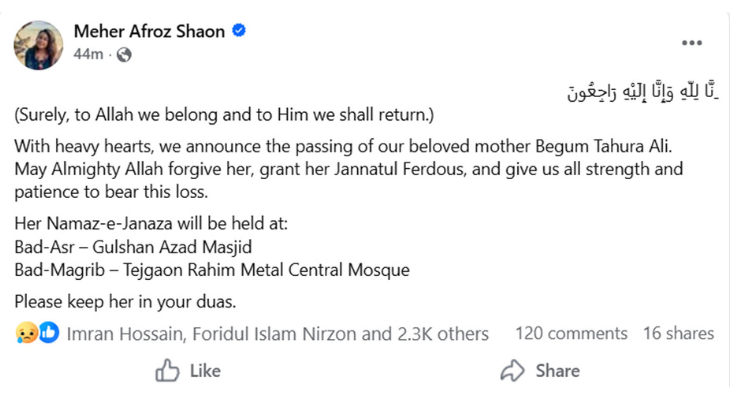Click the sad crying reaction emoji
730x400 pixels.
27,334
